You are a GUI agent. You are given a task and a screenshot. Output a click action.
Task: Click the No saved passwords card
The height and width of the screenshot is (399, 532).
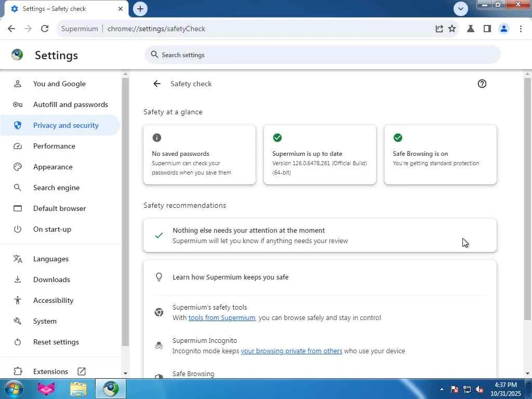pyautogui.click(x=199, y=155)
